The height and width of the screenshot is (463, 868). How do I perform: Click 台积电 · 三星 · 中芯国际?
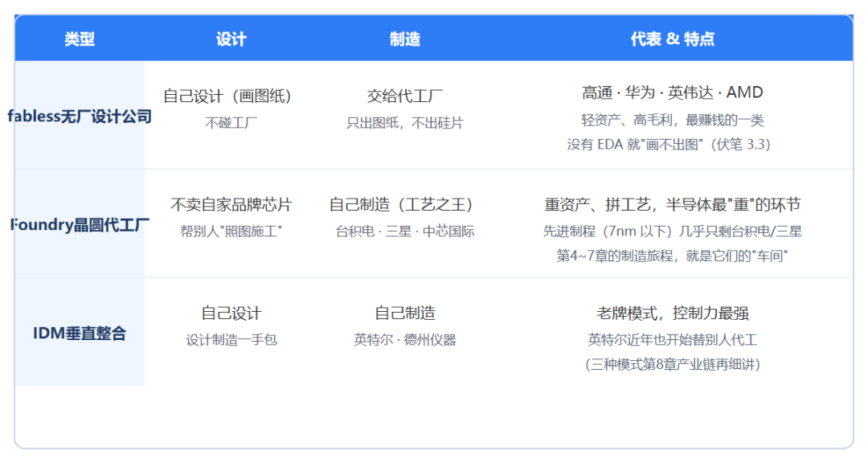click(404, 231)
